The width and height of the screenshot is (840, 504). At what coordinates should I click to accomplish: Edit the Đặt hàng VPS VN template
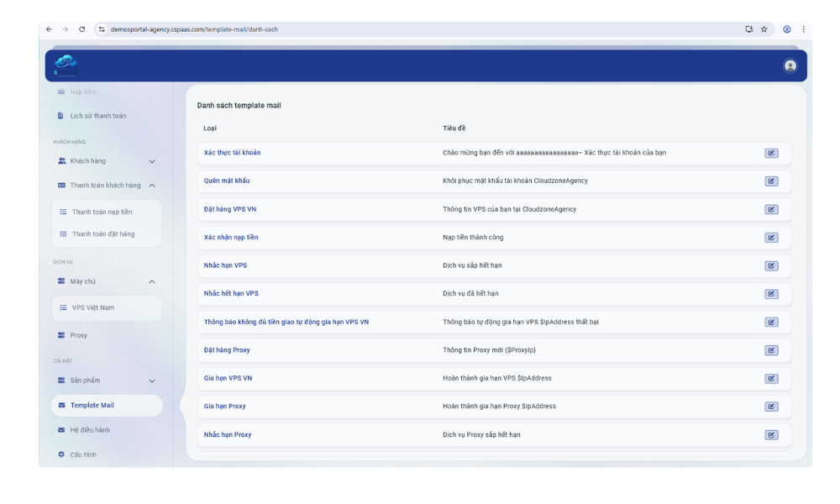point(771,209)
